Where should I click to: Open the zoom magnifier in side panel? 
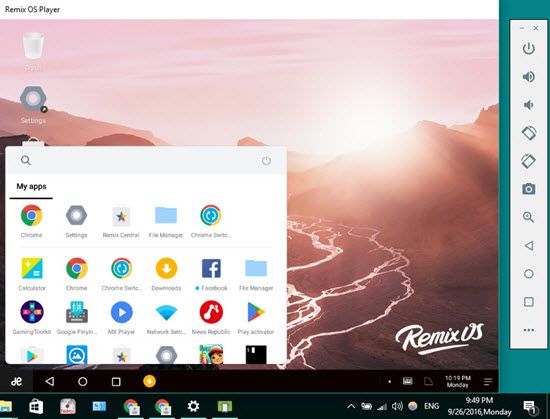[529, 217]
